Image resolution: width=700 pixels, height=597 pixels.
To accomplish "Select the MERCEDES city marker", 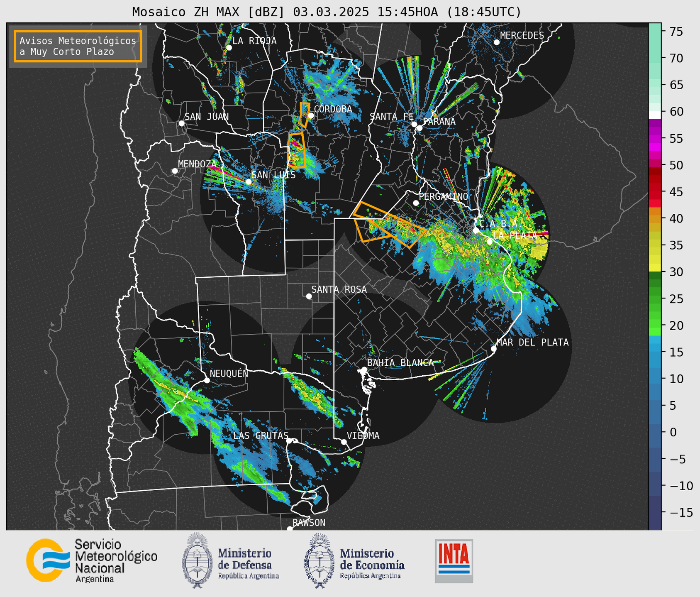I will 497,42.
